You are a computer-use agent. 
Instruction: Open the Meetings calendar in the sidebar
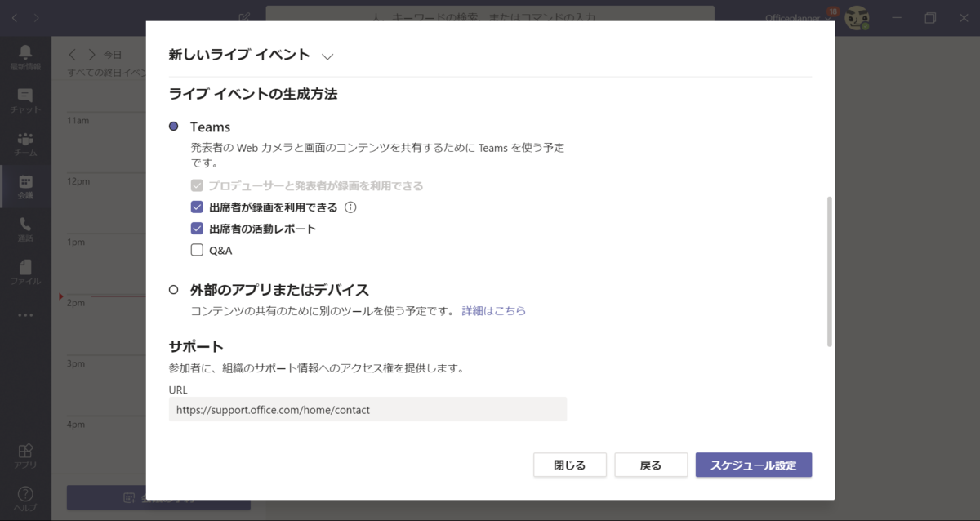(x=25, y=187)
